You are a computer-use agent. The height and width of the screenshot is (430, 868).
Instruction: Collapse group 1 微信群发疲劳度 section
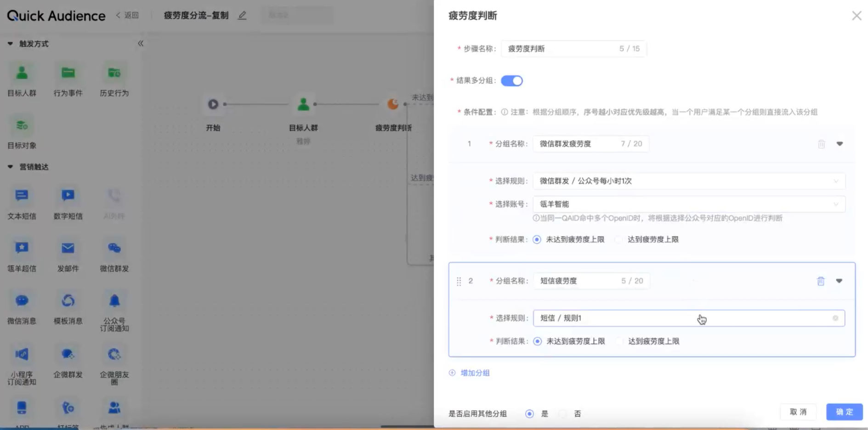(x=840, y=144)
